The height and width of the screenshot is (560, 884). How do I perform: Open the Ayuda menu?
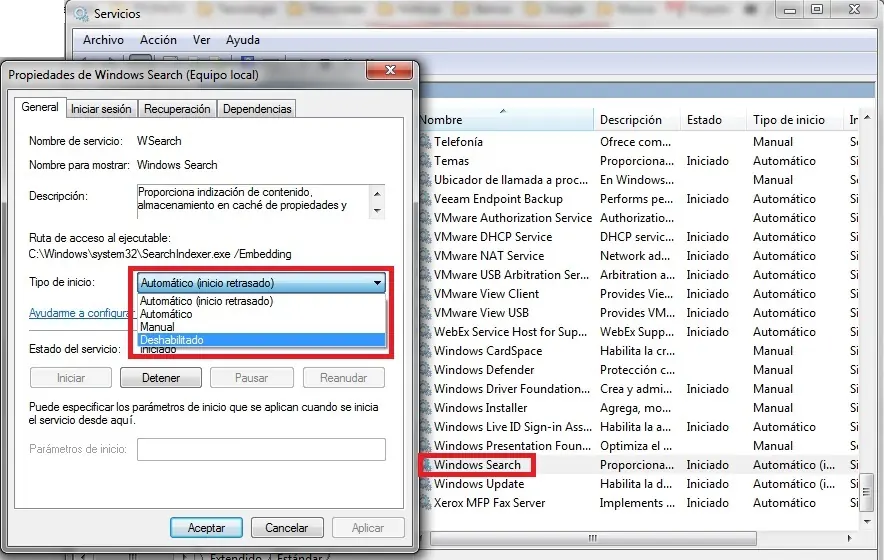point(242,40)
